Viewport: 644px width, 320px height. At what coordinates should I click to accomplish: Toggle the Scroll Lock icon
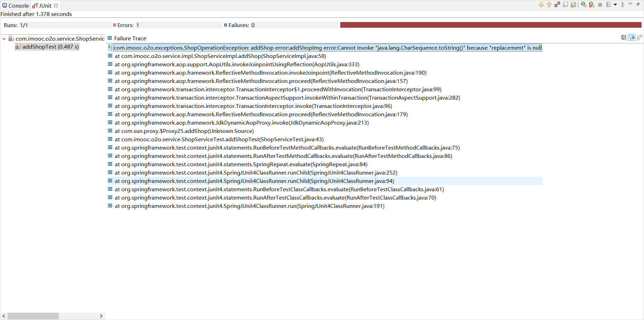pyautogui.click(x=573, y=5)
